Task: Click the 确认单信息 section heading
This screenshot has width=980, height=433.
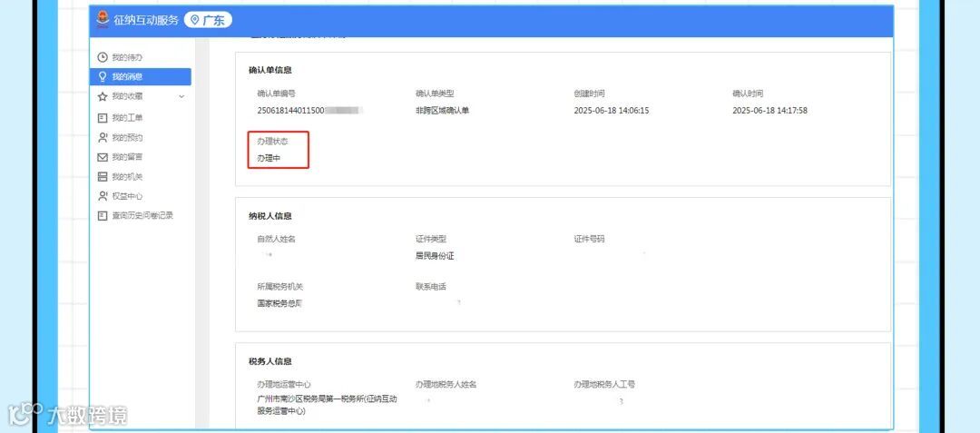Action: point(270,70)
